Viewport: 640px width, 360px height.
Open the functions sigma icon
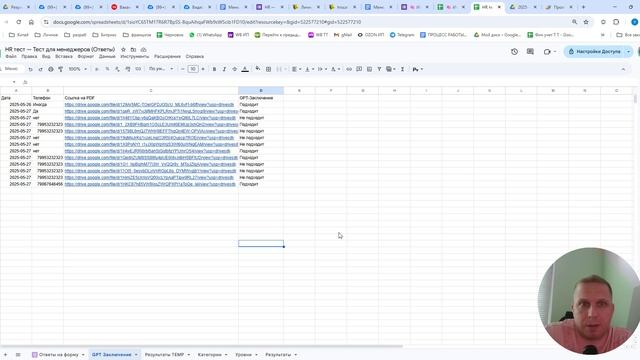coord(402,69)
